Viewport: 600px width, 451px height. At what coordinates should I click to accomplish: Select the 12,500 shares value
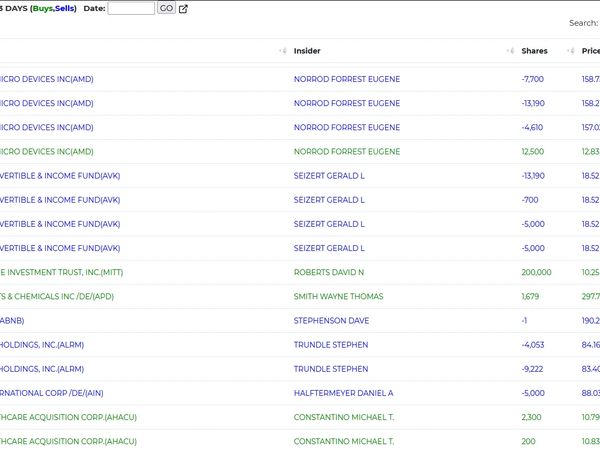tap(532, 151)
